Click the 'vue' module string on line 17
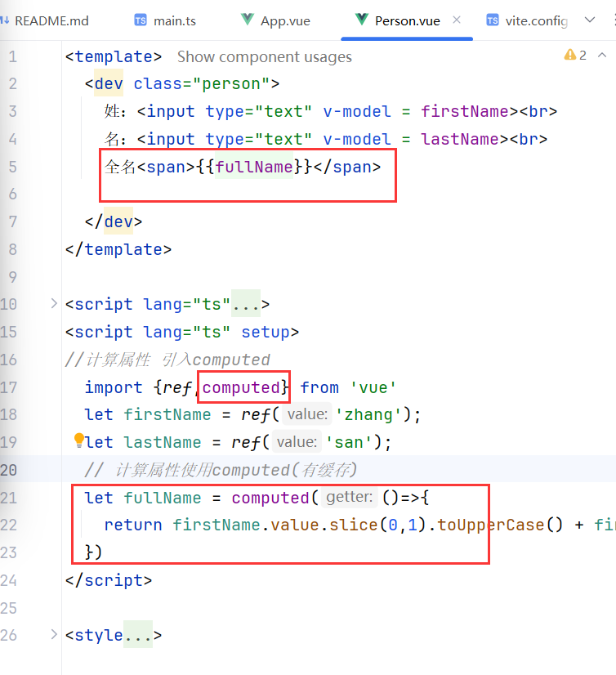Viewport: 616px width, 675px height. 373,387
